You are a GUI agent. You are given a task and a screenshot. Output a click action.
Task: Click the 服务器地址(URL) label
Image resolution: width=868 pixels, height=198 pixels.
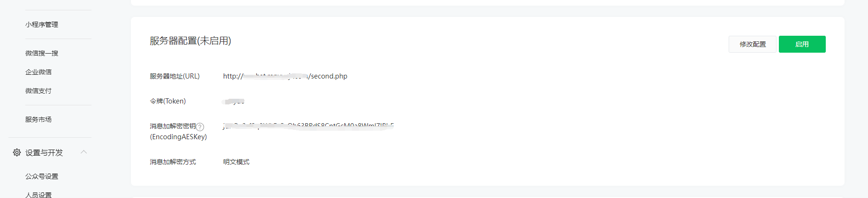(175, 76)
